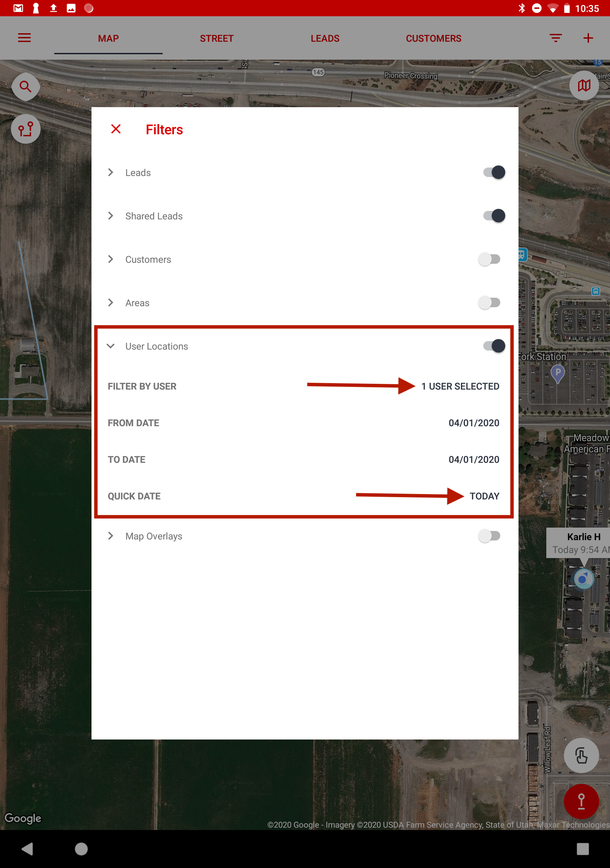Enable the Customers filter switch
Image resolution: width=610 pixels, height=868 pixels.
[489, 259]
